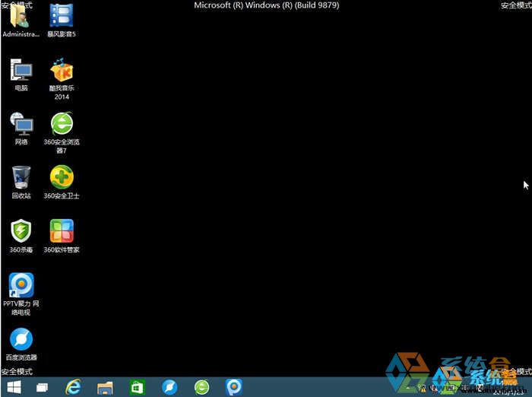Open the Administrator folder on desktop
Screen dimensions: 532x397
coord(21,21)
